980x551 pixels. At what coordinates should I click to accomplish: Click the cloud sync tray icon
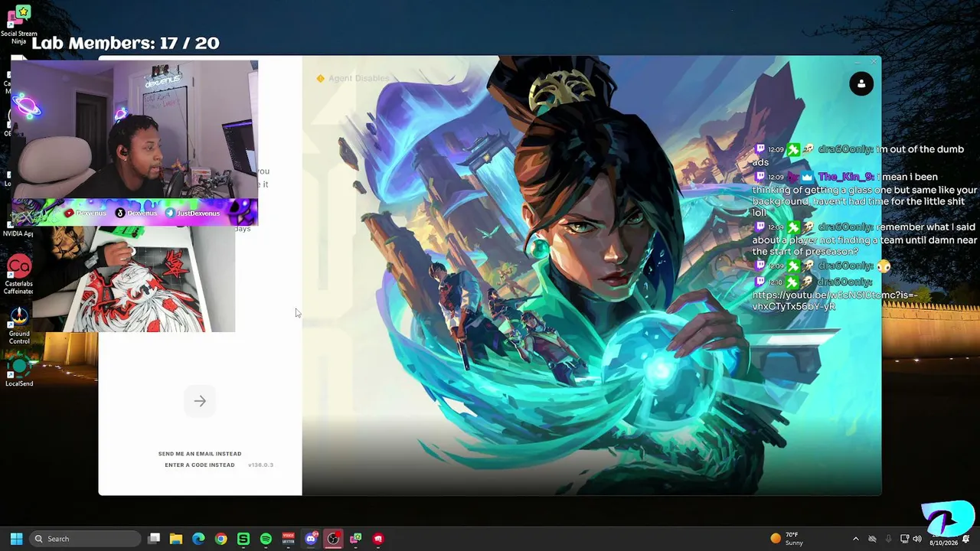(872, 539)
